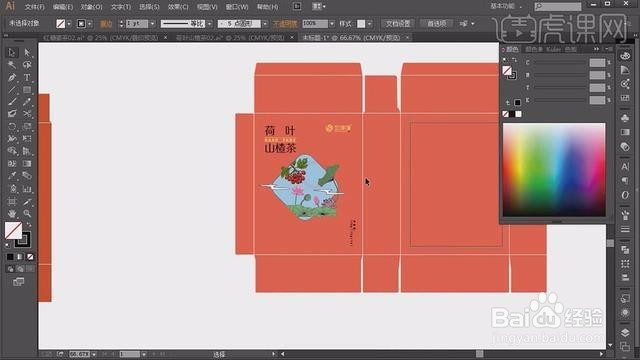Select the Artboard tool
The image size is (640, 360).
pos(12,201)
